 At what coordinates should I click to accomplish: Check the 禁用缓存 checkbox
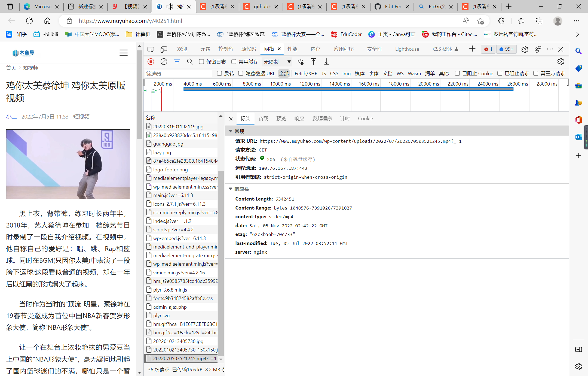tap(234, 62)
